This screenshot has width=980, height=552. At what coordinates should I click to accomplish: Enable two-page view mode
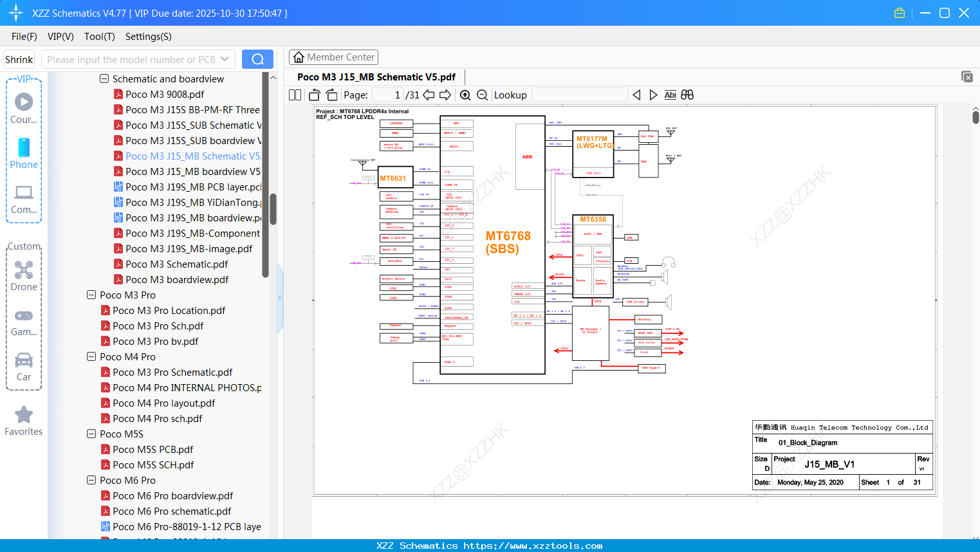tap(294, 95)
